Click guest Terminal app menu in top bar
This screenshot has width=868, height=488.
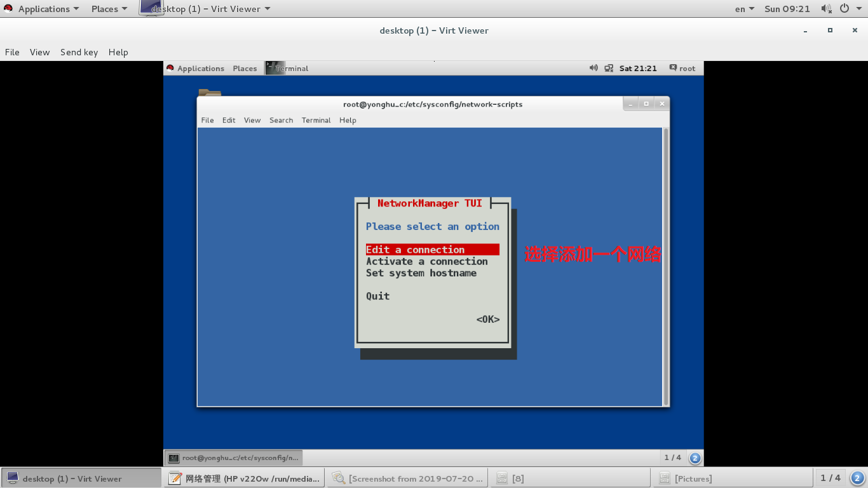(x=287, y=68)
